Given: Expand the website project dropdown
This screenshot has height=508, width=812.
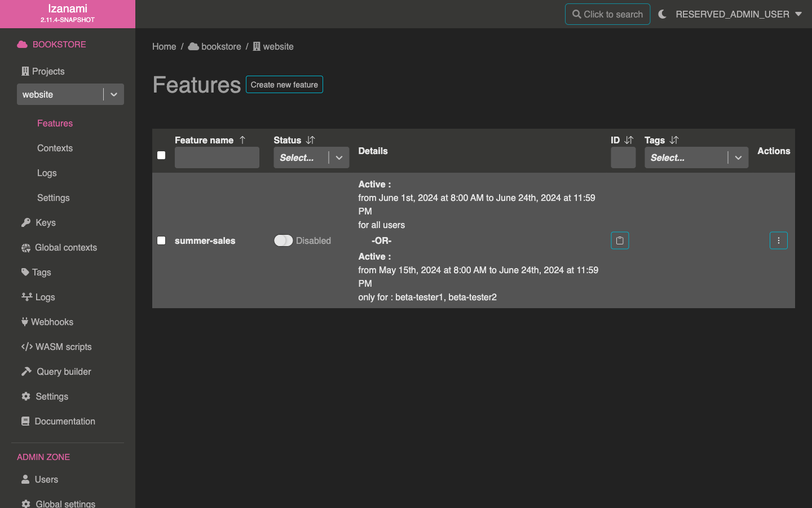Looking at the screenshot, I should point(114,94).
